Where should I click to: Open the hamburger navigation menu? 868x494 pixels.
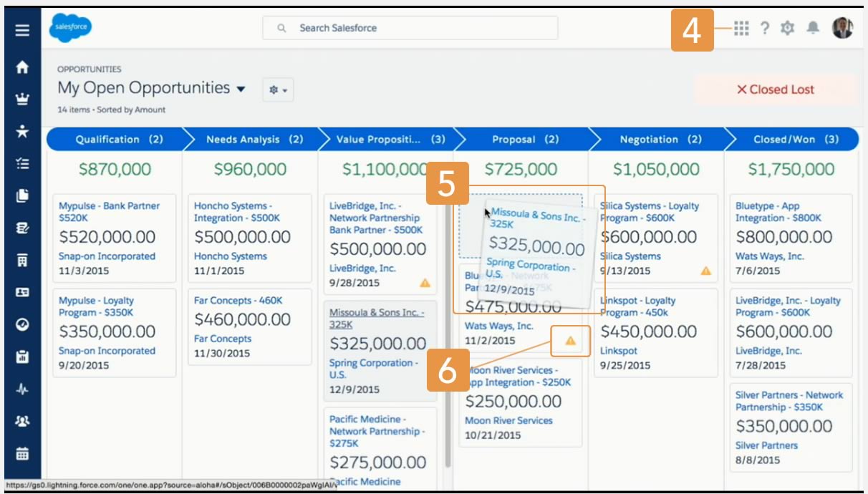pyautogui.click(x=22, y=30)
